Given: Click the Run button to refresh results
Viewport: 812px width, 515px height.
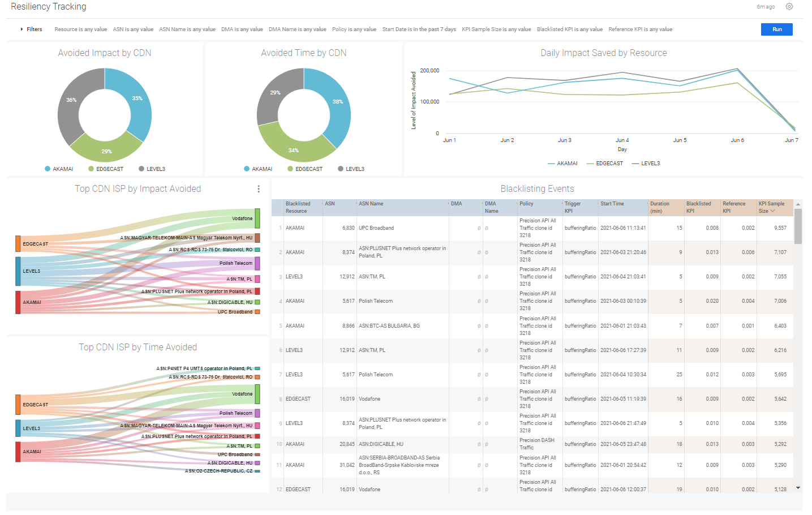Looking at the screenshot, I should (776, 29).
